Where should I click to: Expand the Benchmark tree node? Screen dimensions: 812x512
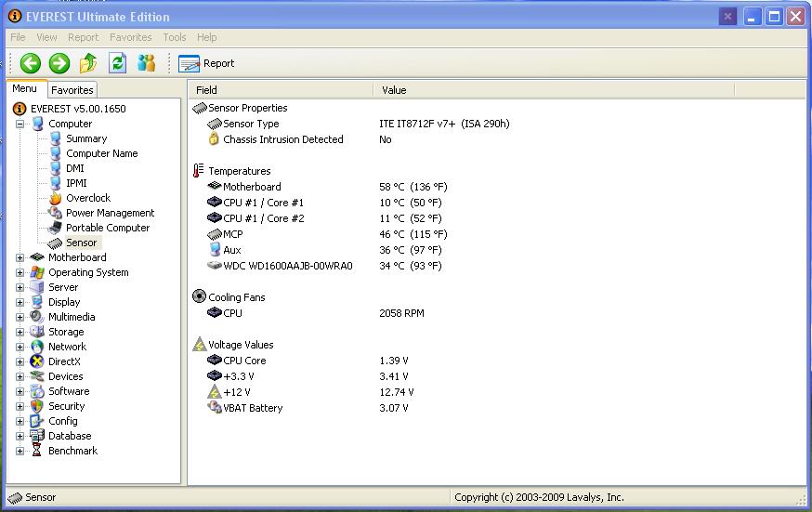tap(20, 451)
